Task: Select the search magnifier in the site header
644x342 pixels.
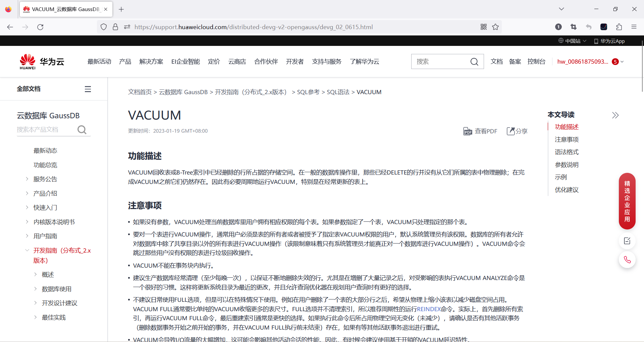Action: click(x=474, y=61)
